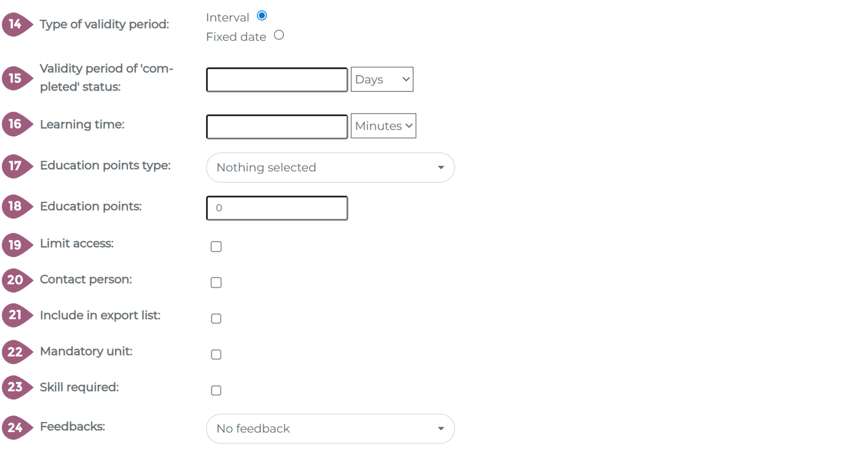
Task: Click the number 19 marker badge
Action: (x=15, y=245)
